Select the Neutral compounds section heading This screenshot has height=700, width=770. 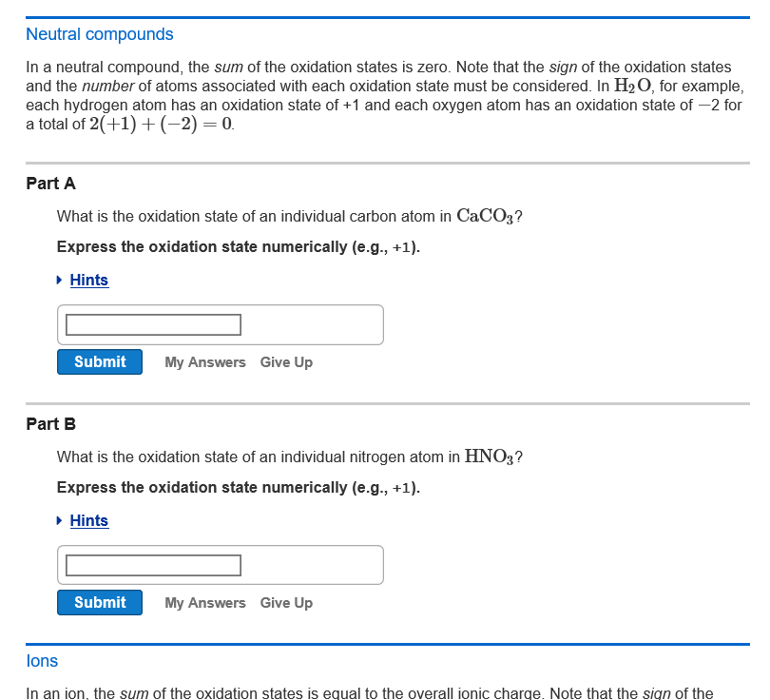[x=99, y=34]
